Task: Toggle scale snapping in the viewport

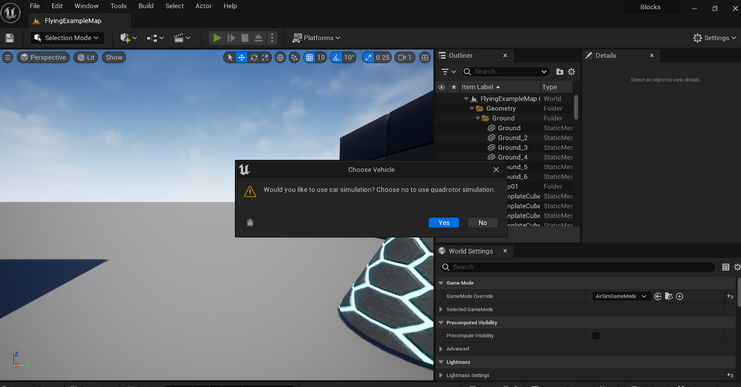Action: click(368, 57)
